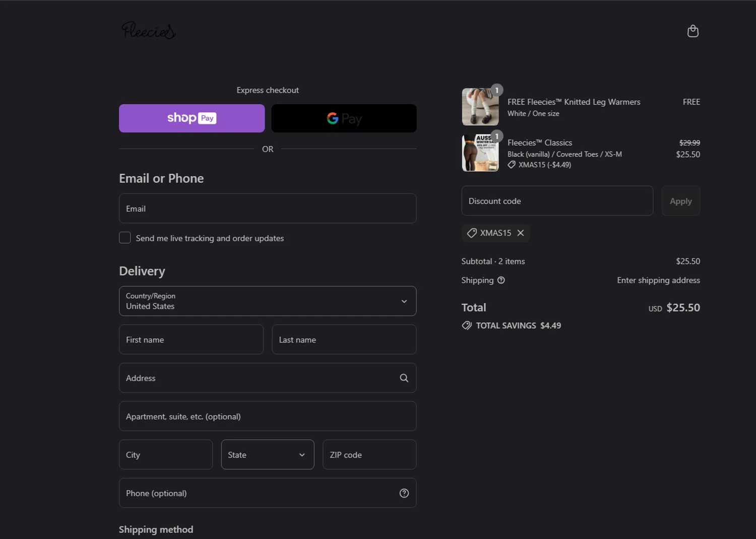Click the 'White / One size' variant text
Screen dimensions: 756x539
point(533,113)
